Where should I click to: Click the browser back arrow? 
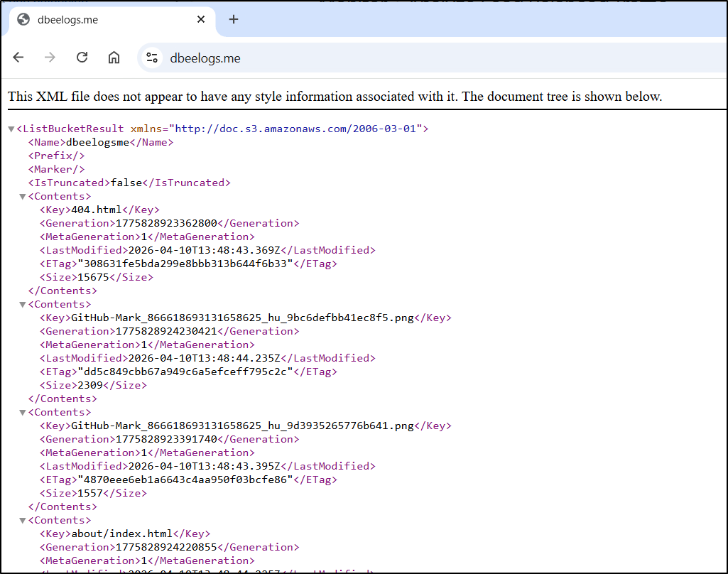click(18, 58)
